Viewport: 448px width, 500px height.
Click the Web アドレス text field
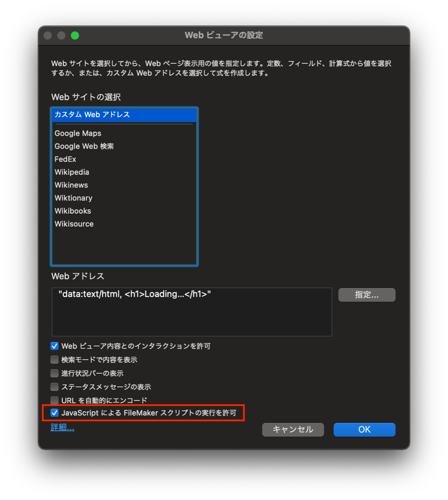click(x=192, y=312)
